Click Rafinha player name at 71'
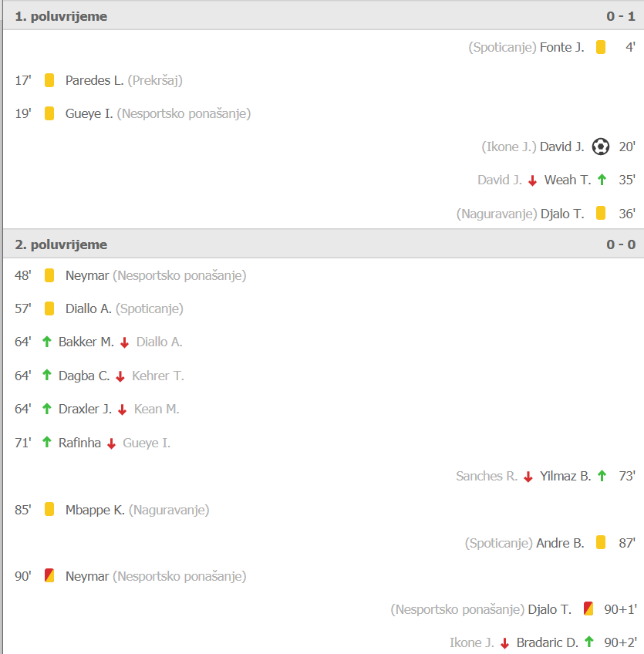Screen dimensions: 644x654 [x=79, y=443]
